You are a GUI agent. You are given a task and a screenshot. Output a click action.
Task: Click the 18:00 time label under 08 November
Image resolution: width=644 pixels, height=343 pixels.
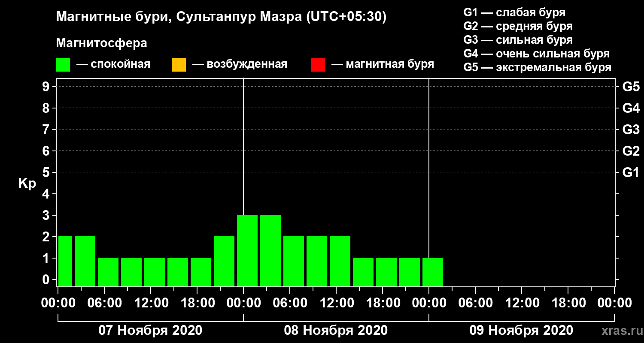pos(383,303)
